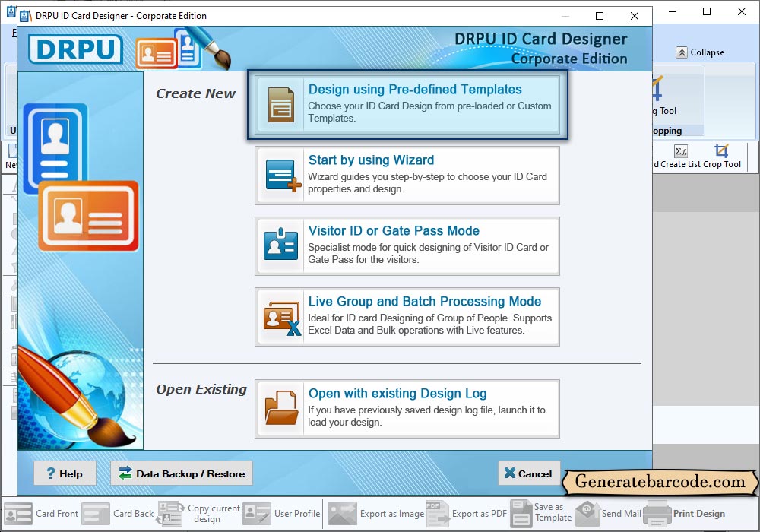Click the DRPU logo in the banner
The width and height of the screenshot is (760, 532).
75,49
